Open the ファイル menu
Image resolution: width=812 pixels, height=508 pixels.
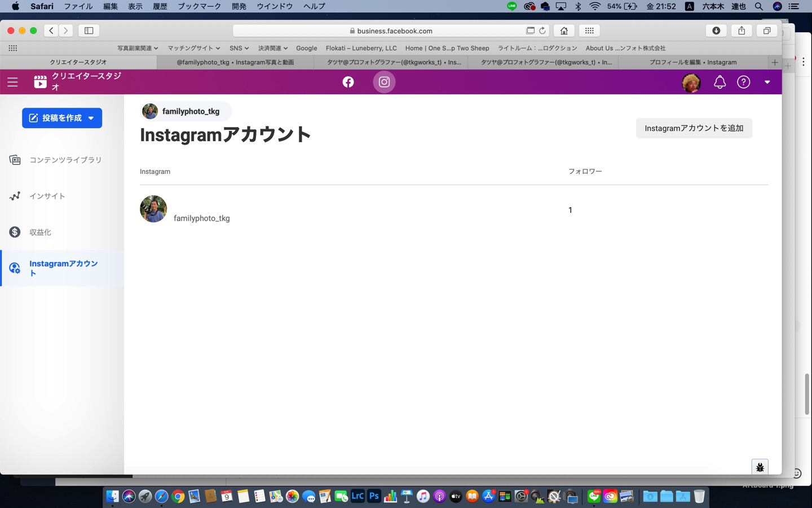pyautogui.click(x=78, y=6)
